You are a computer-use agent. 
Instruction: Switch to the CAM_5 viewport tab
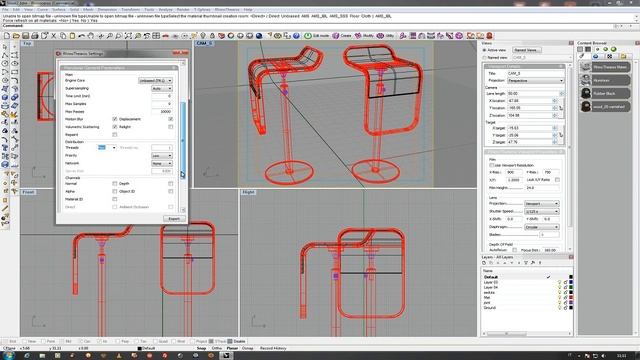coord(204,43)
